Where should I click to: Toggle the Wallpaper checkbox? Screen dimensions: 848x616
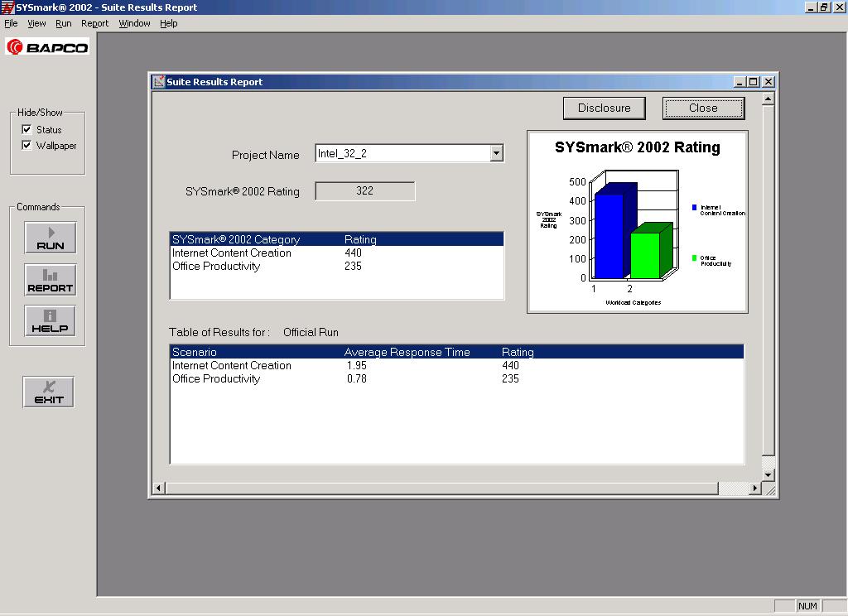26,145
